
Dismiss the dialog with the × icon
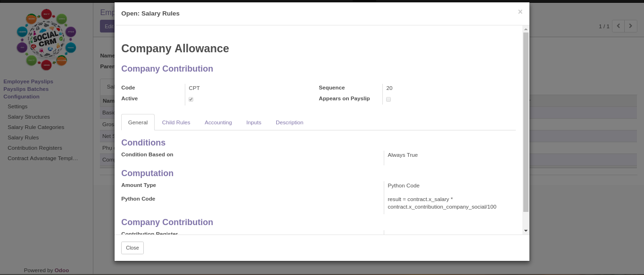point(520,12)
